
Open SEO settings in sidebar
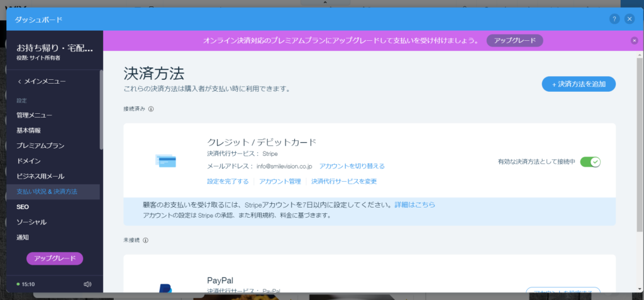(23, 207)
